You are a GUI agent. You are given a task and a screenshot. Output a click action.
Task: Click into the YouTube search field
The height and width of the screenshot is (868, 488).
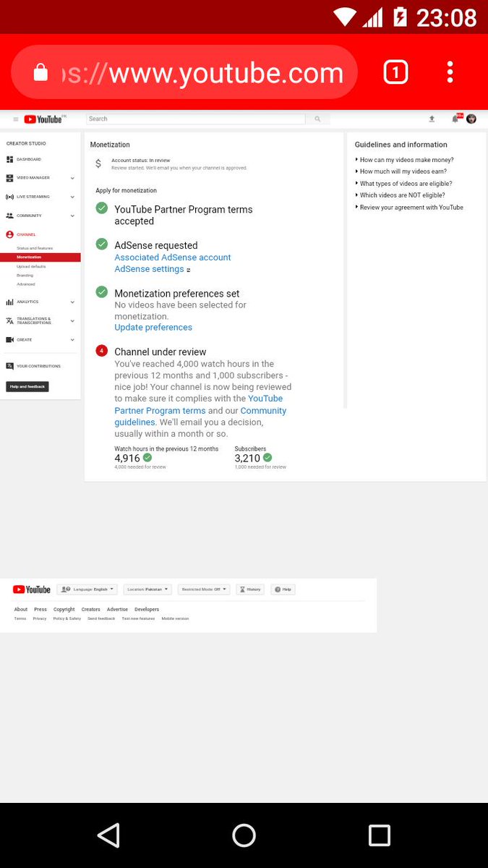coord(195,119)
